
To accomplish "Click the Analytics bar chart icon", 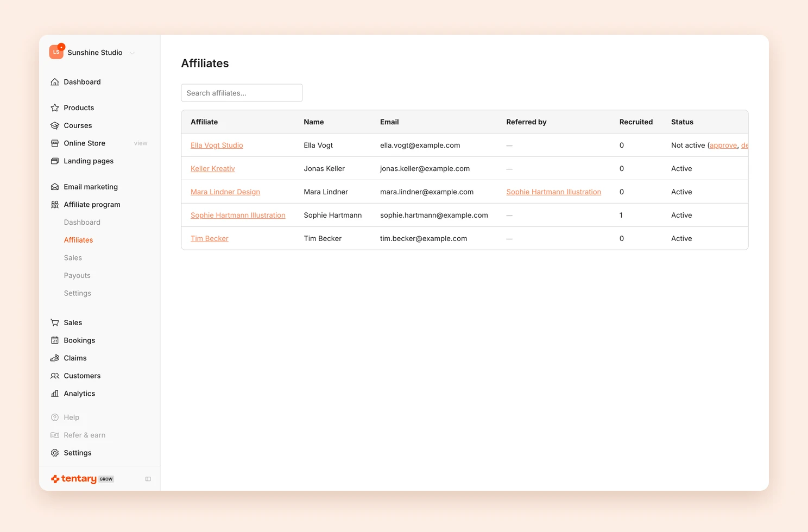I will point(55,394).
